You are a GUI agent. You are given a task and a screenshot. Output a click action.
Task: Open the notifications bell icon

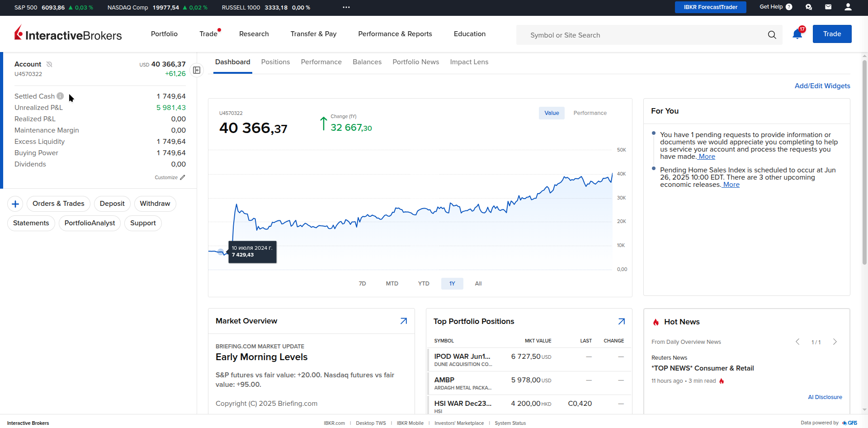(797, 34)
